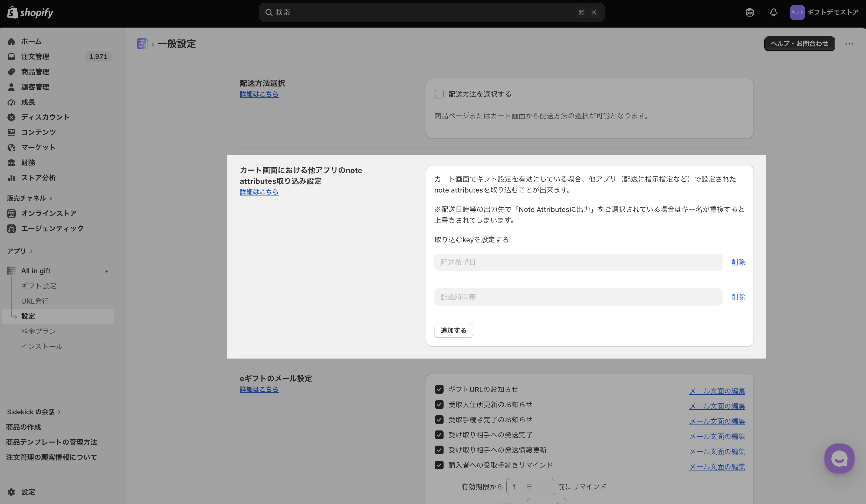Image resolution: width=866 pixels, height=504 pixels.
Task: Open インストール in the app menu
Action: (42, 346)
